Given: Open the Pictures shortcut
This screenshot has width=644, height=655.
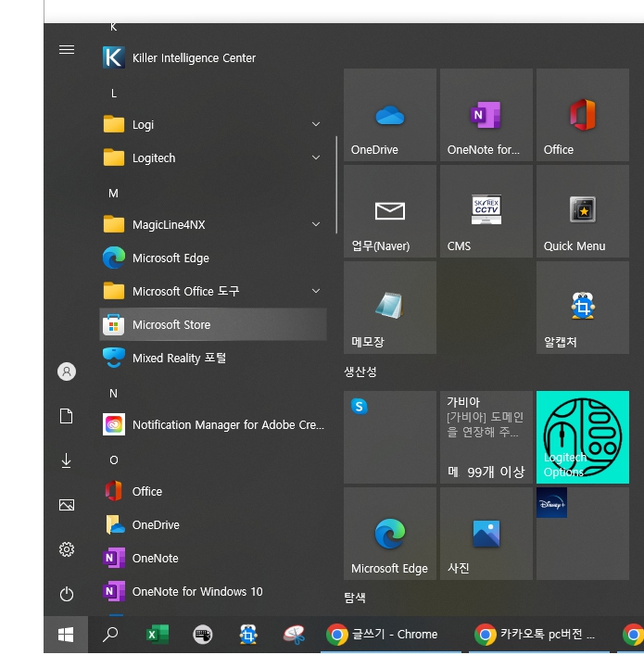Looking at the screenshot, I should pos(67,505).
